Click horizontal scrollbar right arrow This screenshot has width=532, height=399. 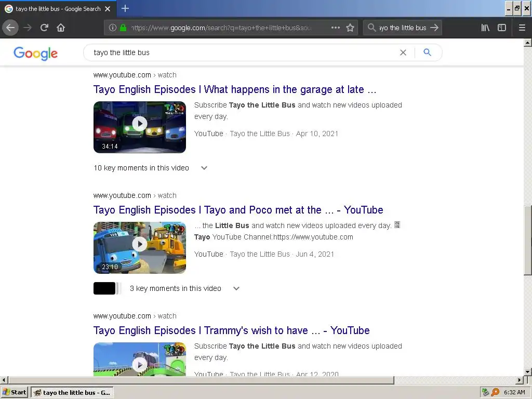click(520, 380)
